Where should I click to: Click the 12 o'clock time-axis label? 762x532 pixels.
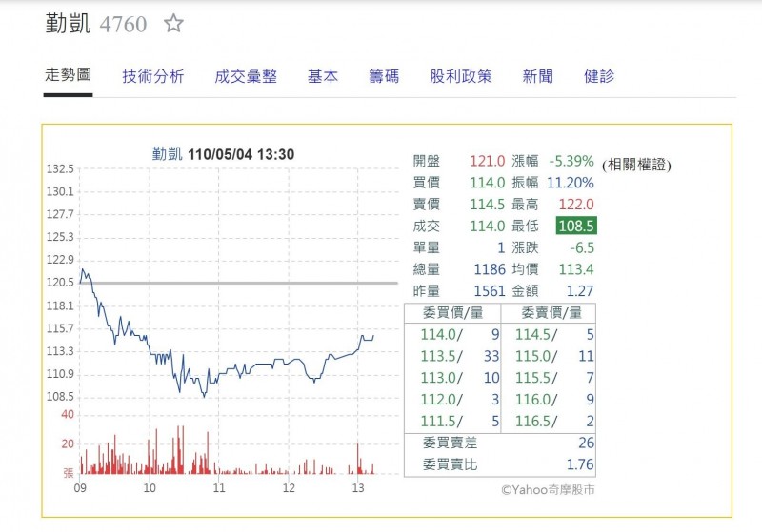[289, 487]
